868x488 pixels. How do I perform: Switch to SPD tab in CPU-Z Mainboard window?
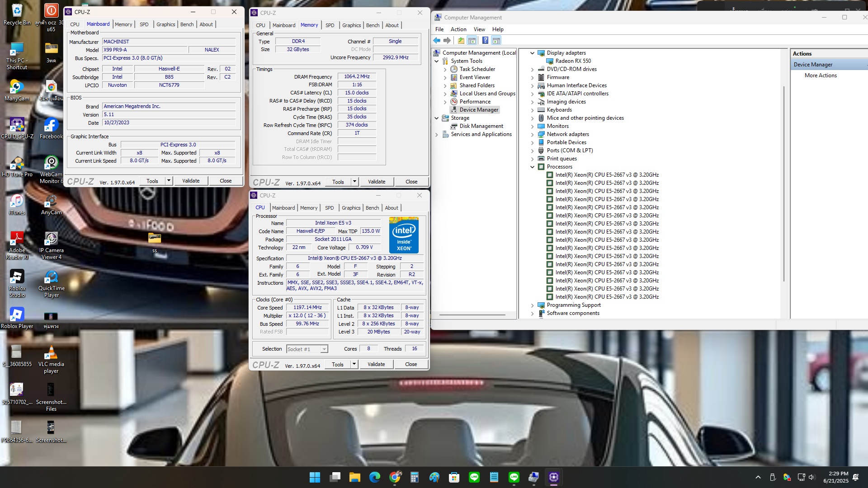pos(144,24)
